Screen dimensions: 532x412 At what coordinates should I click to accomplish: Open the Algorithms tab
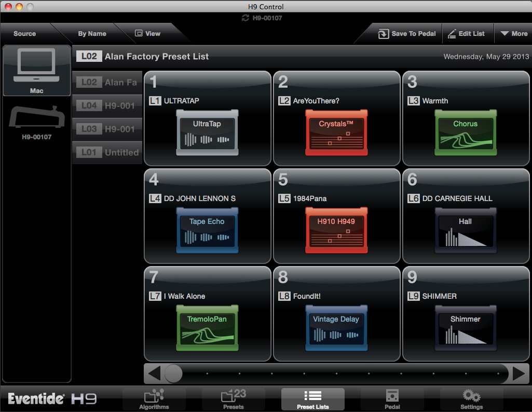pyautogui.click(x=154, y=399)
